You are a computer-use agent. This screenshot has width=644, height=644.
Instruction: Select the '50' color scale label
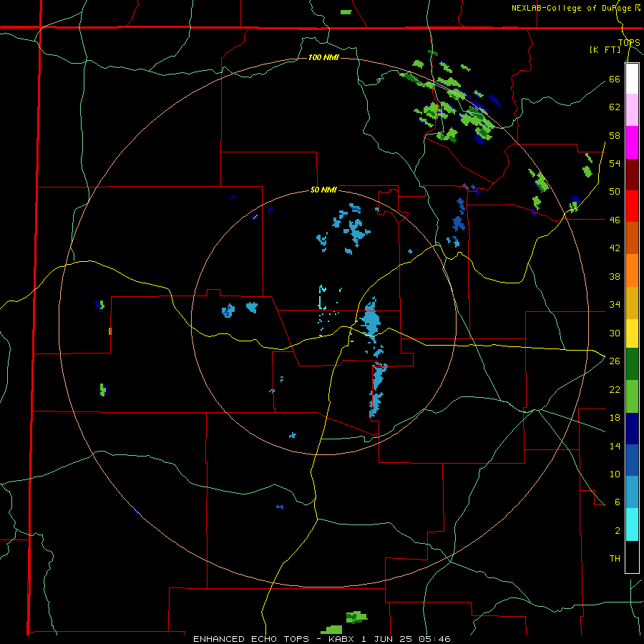tap(615, 192)
